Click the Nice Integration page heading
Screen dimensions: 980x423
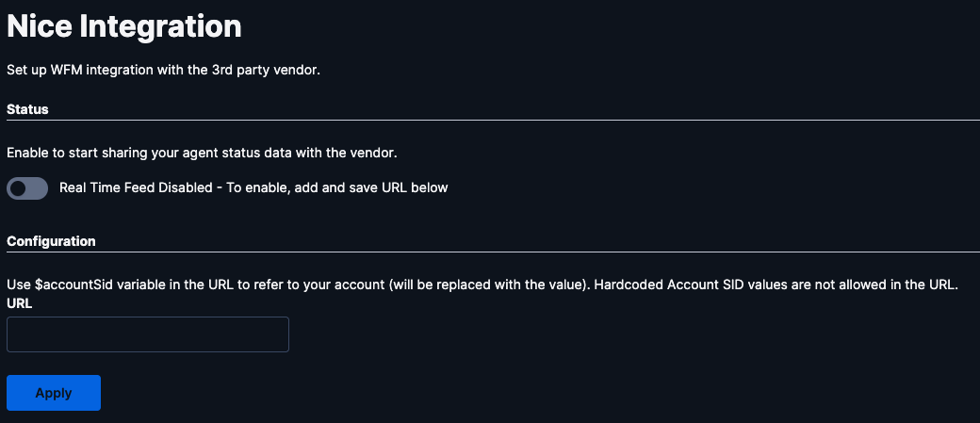pyautogui.click(x=124, y=27)
